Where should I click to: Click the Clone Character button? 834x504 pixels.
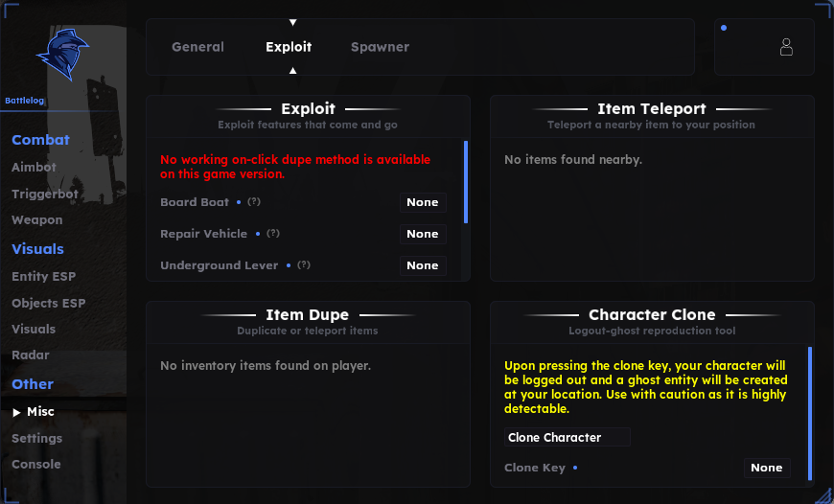(x=567, y=437)
